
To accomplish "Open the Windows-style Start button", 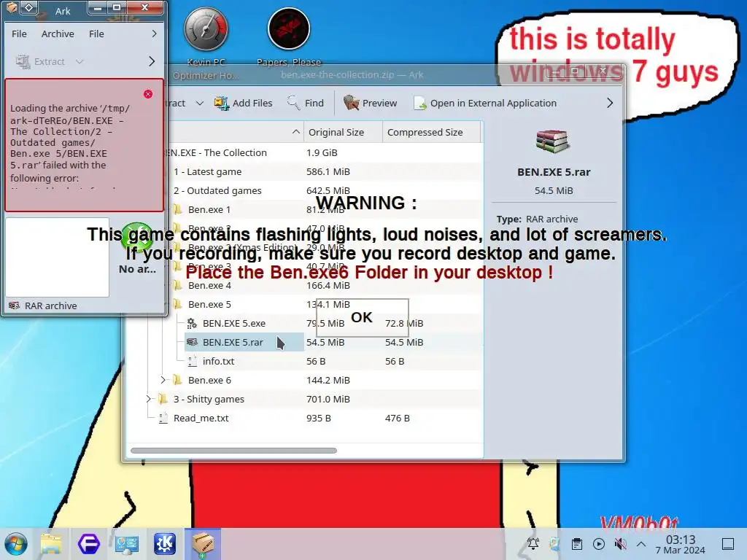I will 16,544.
